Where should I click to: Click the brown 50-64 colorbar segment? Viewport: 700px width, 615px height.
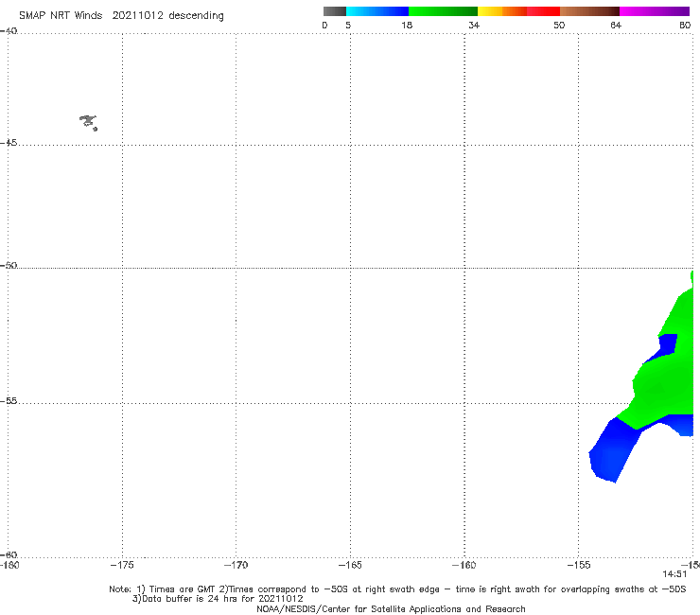pyautogui.click(x=589, y=11)
